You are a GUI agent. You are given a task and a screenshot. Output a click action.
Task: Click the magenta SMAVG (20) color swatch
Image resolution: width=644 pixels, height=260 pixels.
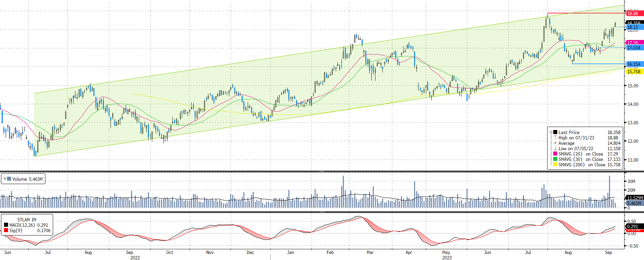(555, 154)
